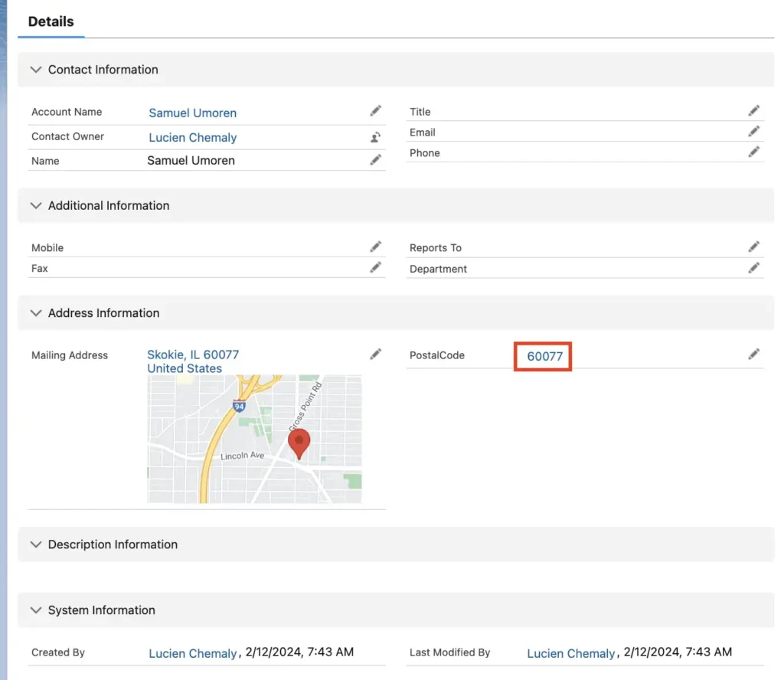Image resolution: width=784 pixels, height=680 pixels.
Task: Click the Phone field edit pencil
Action: [x=754, y=152]
